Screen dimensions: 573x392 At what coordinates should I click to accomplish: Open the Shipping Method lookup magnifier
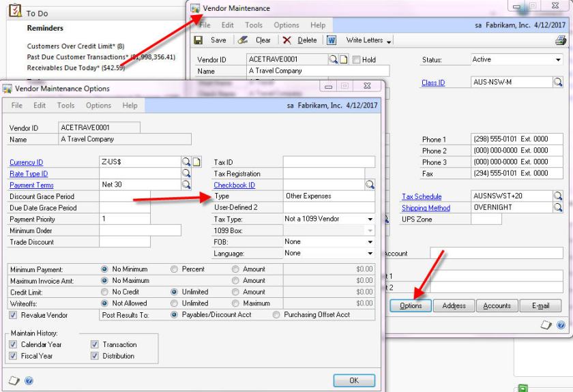[558, 207]
